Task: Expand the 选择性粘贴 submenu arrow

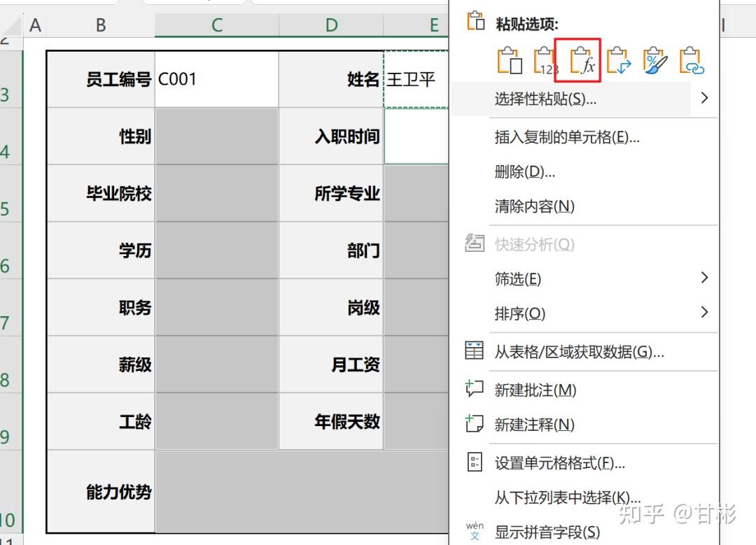Action: [704, 98]
